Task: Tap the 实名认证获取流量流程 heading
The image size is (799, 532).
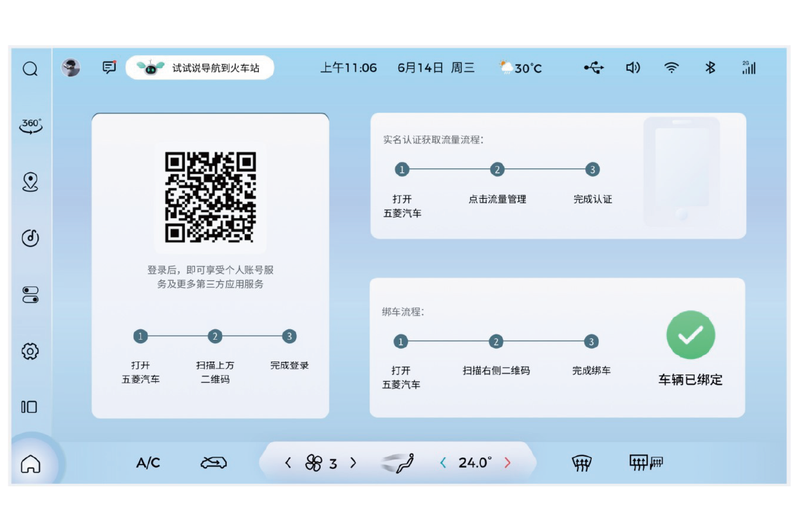Action: [x=433, y=140]
